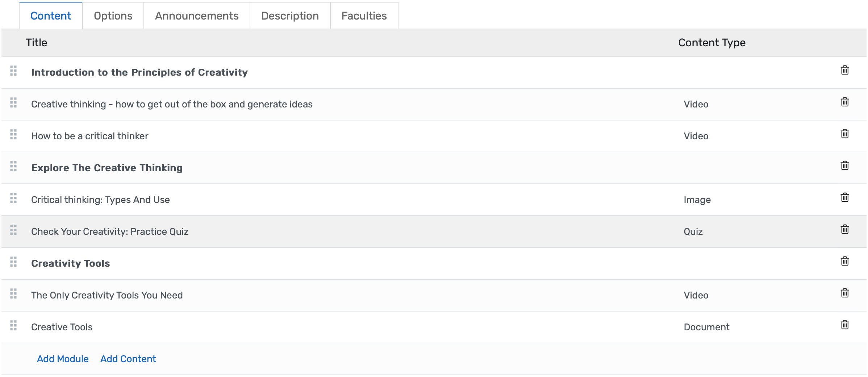The width and height of the screenshot is (868, 377).
Task: Click the Title column header
Action: click(x=36, y=42)
